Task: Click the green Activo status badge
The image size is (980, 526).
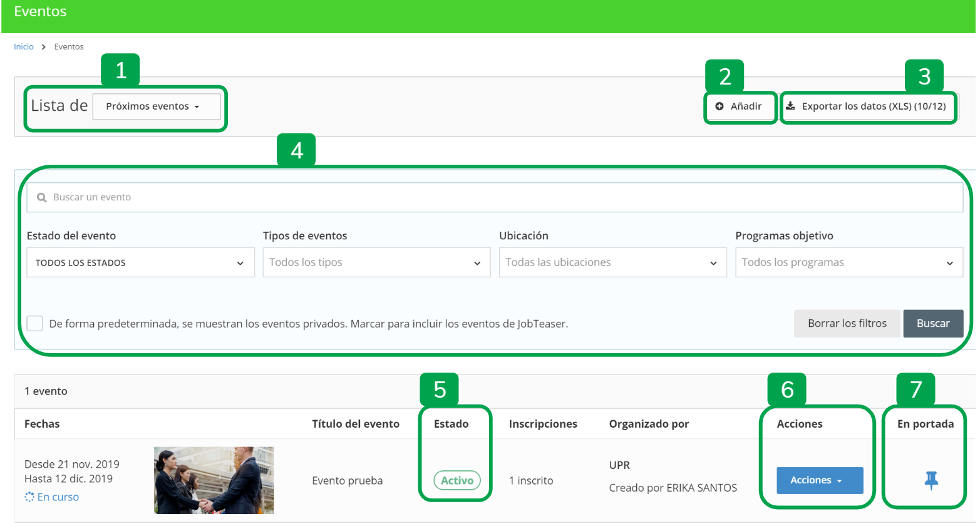Action: pyautogui.click(x=457, y=480)
